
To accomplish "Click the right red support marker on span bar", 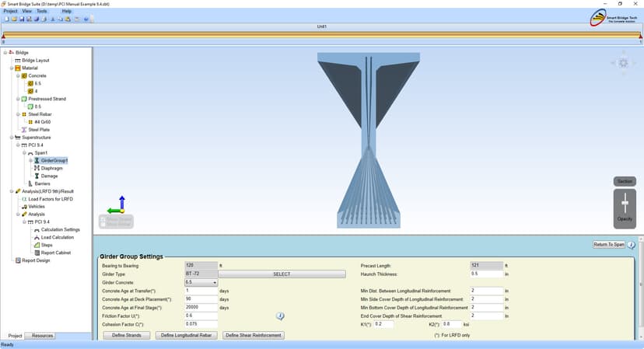I will click(x=640, y=37).
